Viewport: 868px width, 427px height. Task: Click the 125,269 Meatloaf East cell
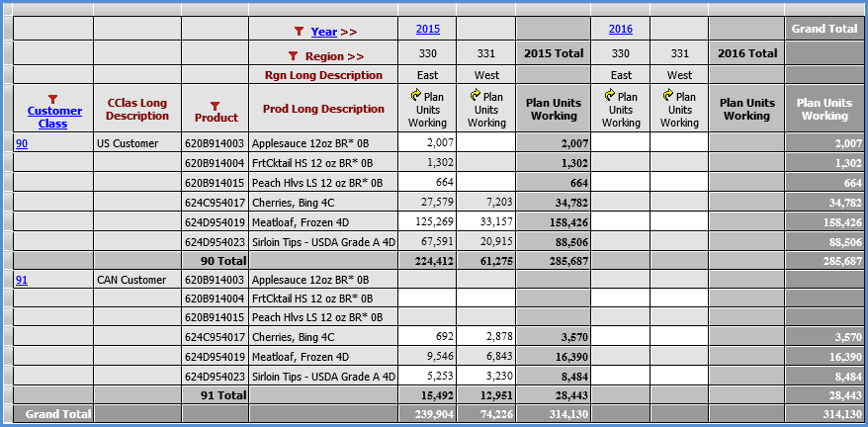pos(428,221)
